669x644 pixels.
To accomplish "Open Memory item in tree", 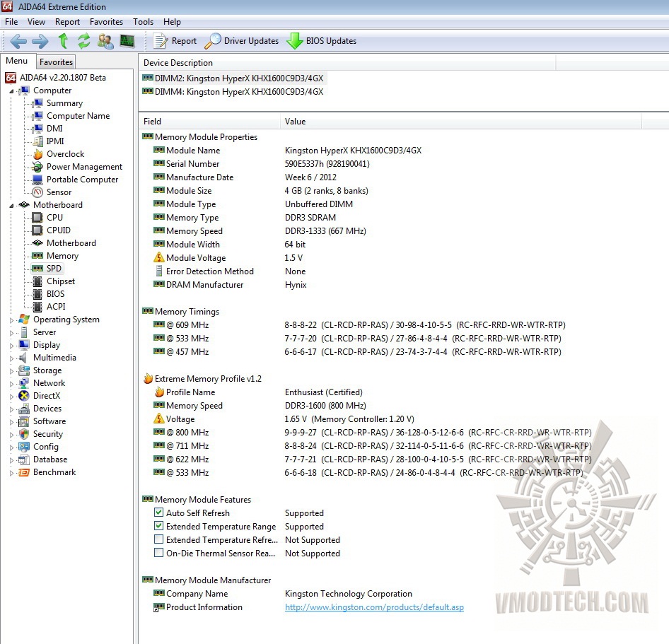I will (x=62, y=256).
